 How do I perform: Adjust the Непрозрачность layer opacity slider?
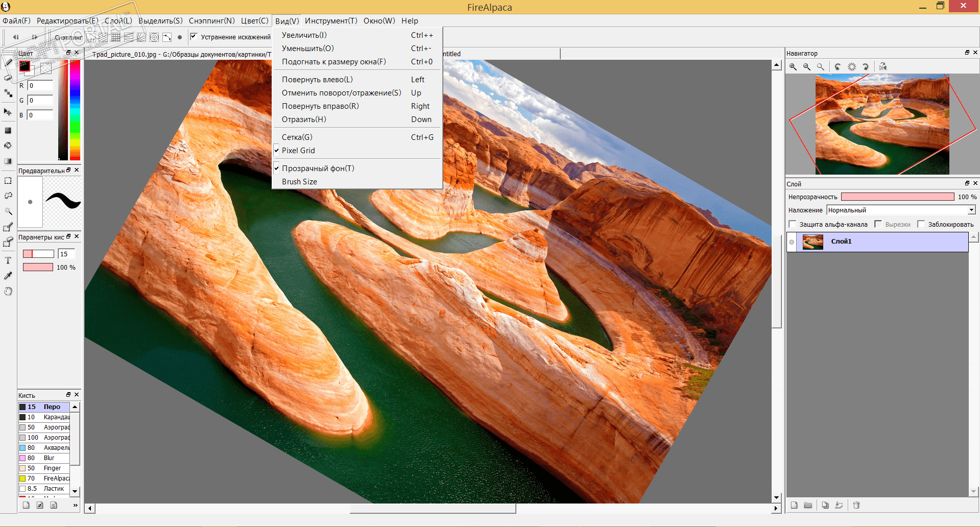[x=897, y=197]
